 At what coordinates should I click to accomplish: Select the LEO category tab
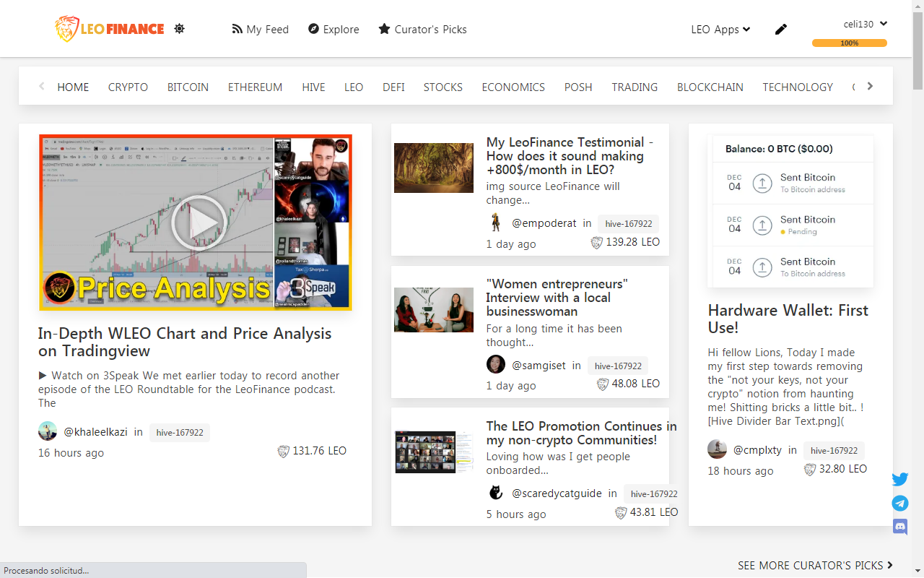click(354, 87)
